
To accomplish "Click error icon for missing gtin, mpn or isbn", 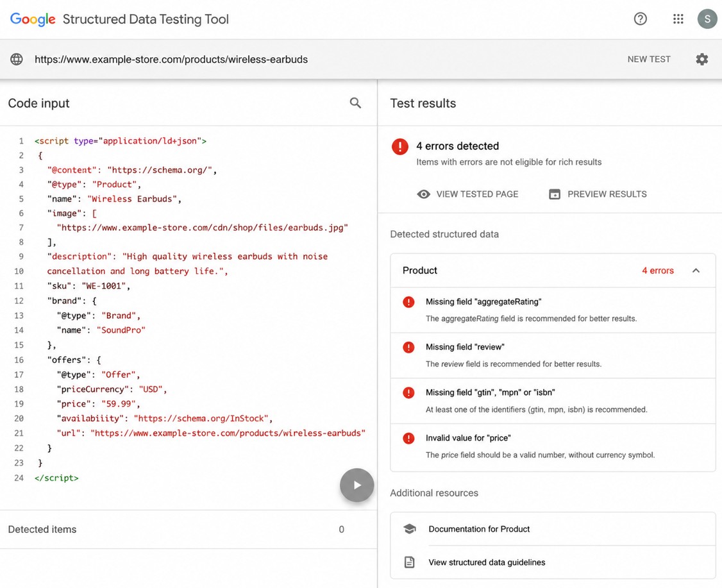I will point(408,393).
